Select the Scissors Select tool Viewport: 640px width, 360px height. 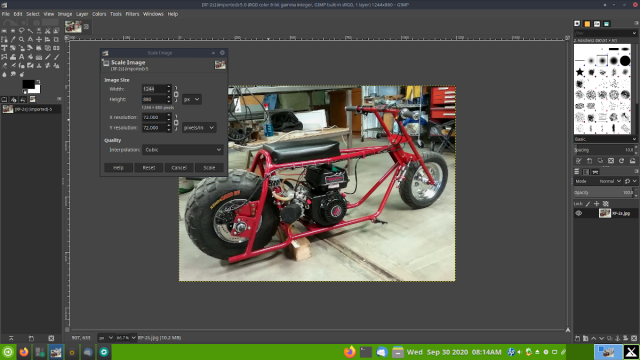[x=48, y=31]
